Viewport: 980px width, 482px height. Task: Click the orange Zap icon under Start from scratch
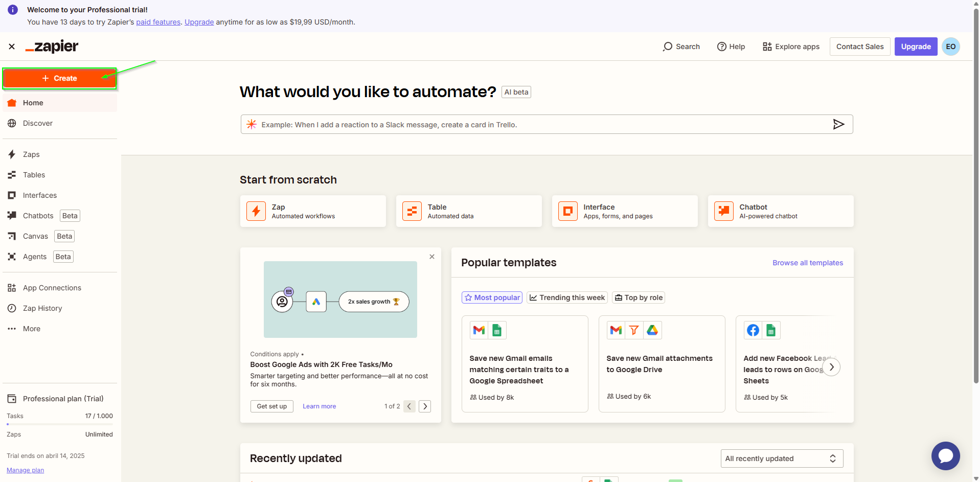(256, 211)
